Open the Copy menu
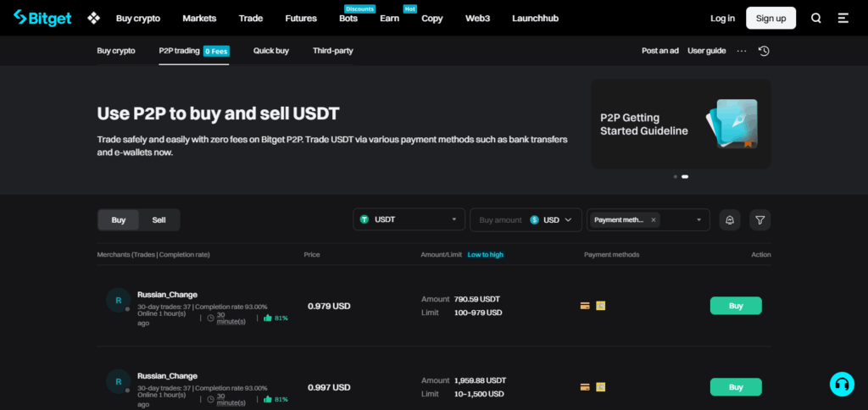Image resolution: width=868 pixels, height=410 pixels. pyautogui.click(x=431, y=19)
